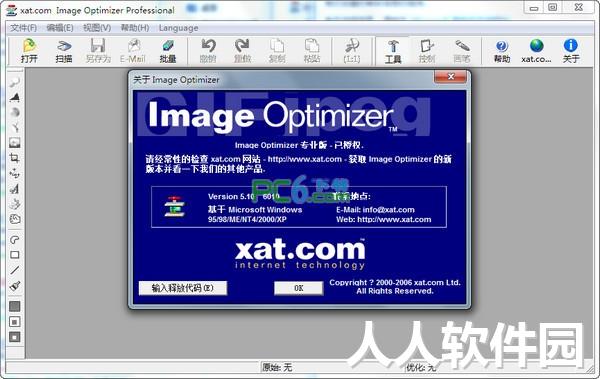Close the 关于 Image Optimizer dialog
Screen dimensions: 600x379
(450, 77)
